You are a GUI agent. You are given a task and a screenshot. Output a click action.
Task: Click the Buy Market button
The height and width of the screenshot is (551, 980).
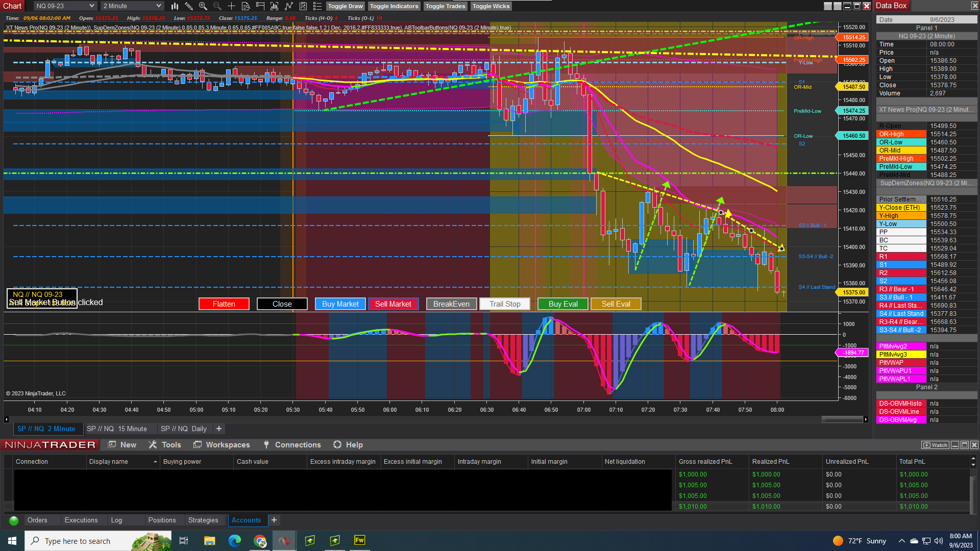click(x=340, y=304)
